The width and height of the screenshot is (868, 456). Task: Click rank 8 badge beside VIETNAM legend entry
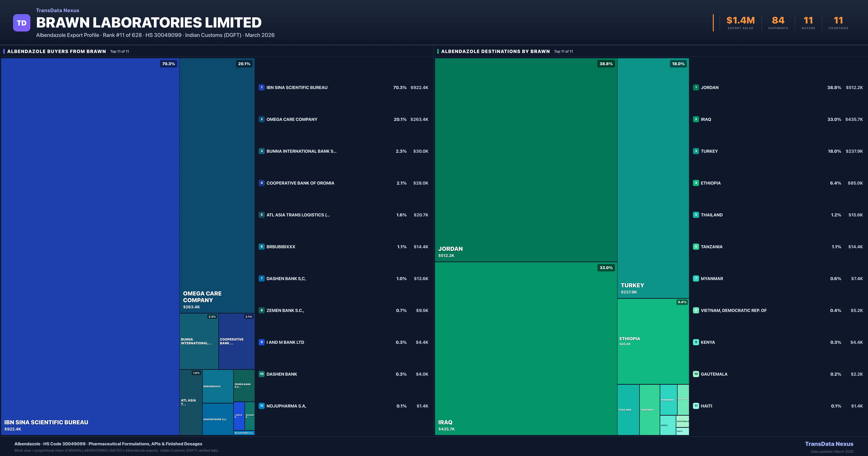pyautogui.click(x=696, y=310)
